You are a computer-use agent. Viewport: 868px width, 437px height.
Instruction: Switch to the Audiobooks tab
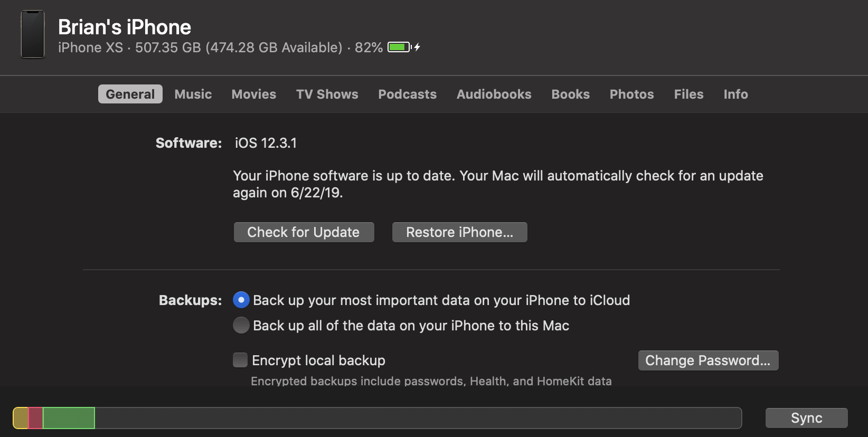(x=494, y=94)
